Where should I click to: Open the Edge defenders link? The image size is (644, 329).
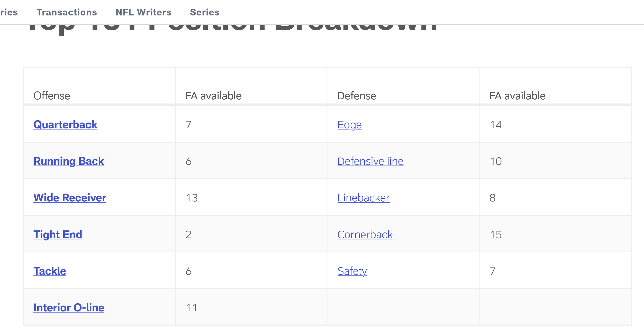(x=350, y=125)
